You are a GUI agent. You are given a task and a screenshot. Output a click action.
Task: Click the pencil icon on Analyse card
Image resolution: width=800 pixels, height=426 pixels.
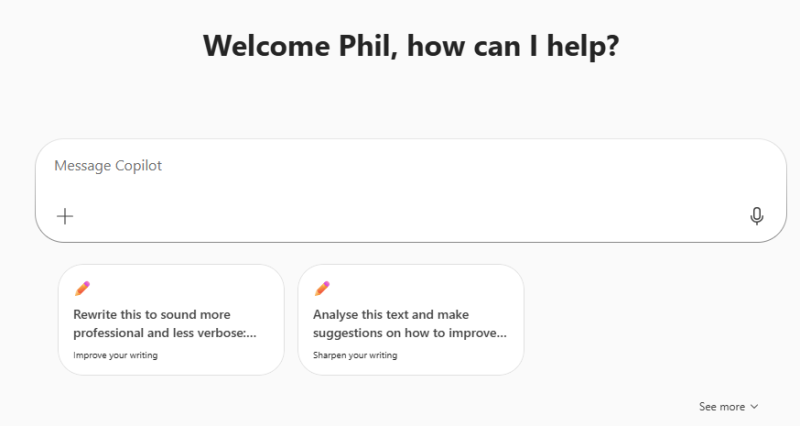click(322, 289)
